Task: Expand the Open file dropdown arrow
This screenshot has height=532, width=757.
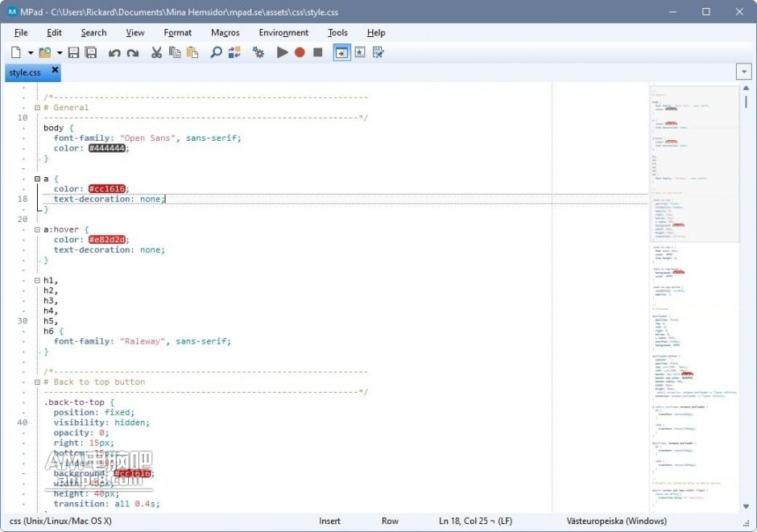Action: pos(60,52)
